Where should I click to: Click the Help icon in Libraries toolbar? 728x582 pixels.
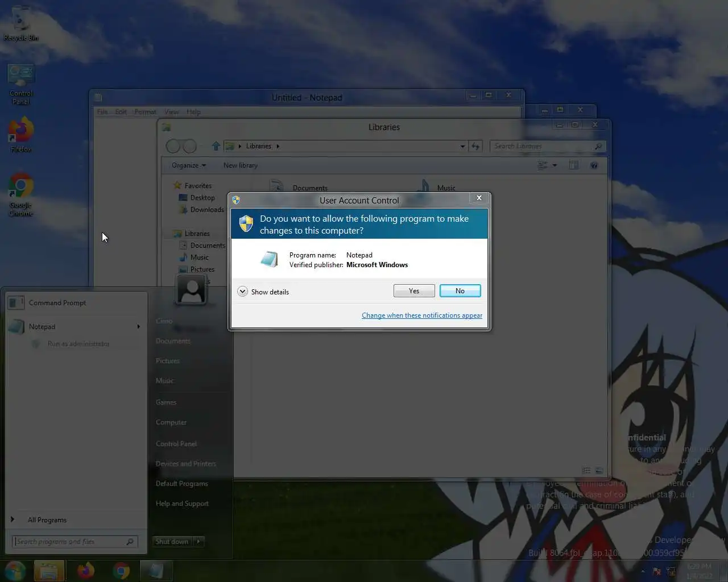click(594, 165)
